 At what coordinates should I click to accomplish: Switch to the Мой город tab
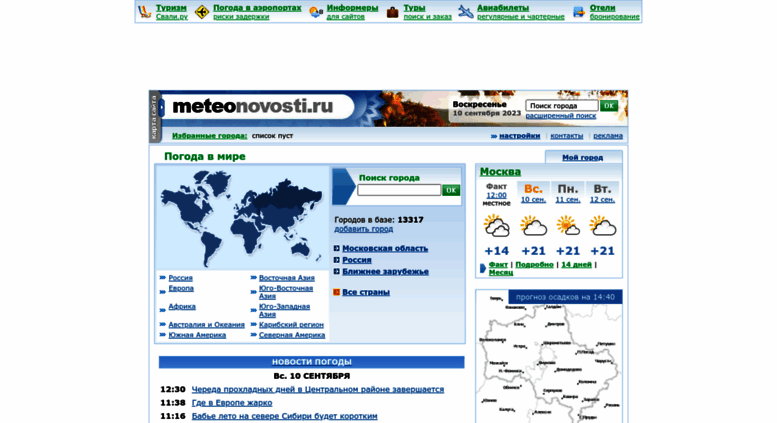click(x=583, y=158)
